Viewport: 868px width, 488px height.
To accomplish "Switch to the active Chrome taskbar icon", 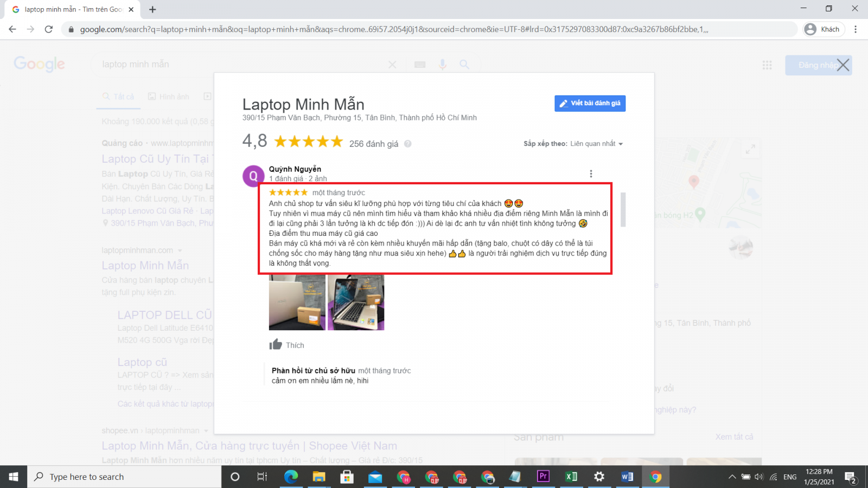I will (655, 477).
